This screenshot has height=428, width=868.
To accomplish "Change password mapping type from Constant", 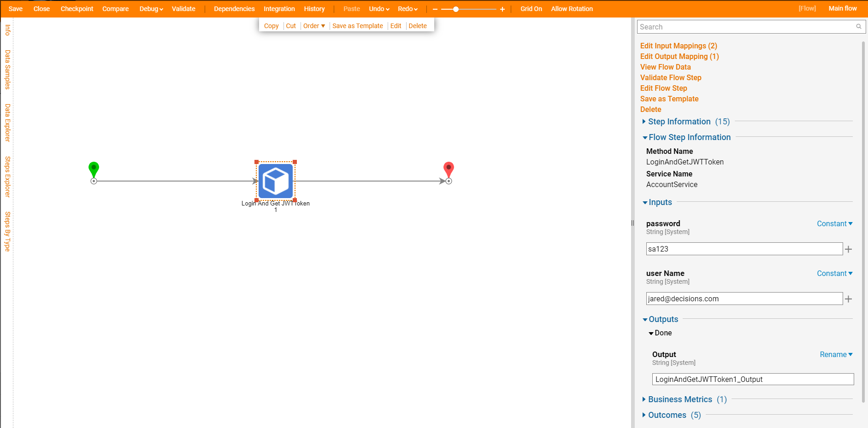I will tap(834, 223).
